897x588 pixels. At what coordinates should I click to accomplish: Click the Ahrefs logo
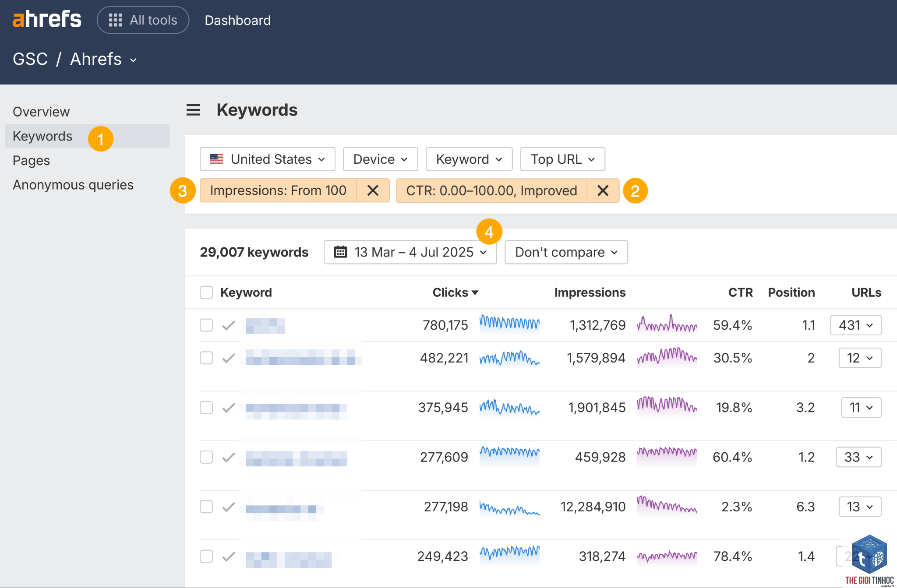click(x=47, y=19)
